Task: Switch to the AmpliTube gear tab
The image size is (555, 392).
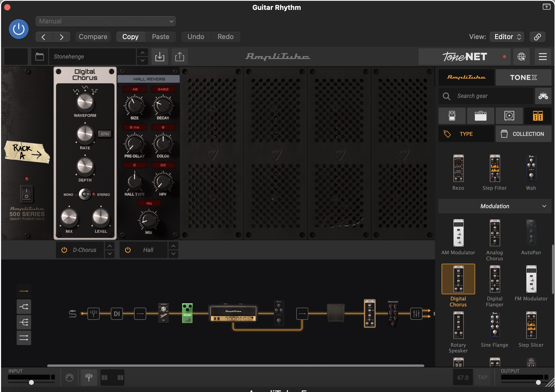Action: [x=466, y=77]
